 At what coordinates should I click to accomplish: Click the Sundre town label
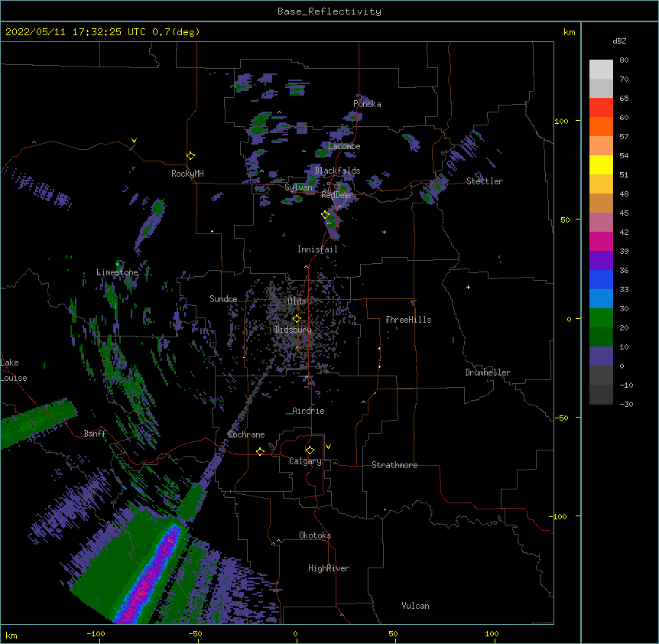coord(223,299)
